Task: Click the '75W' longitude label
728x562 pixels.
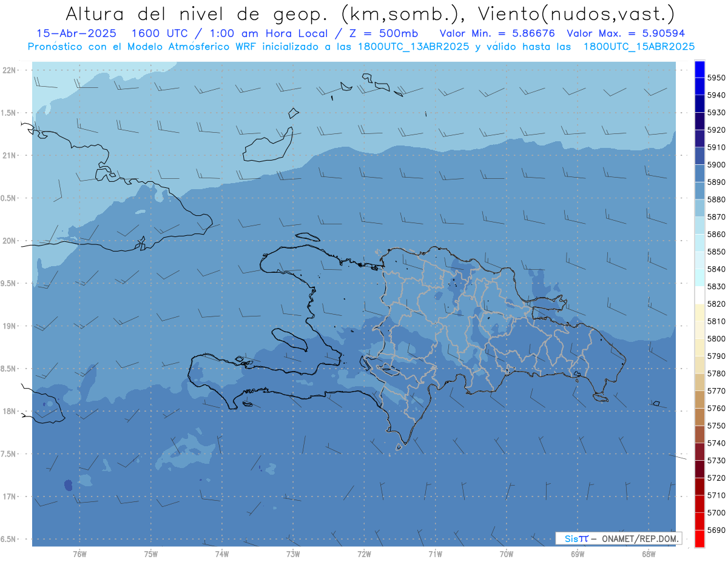Action: pyautogui.click(x=150, y=554)
